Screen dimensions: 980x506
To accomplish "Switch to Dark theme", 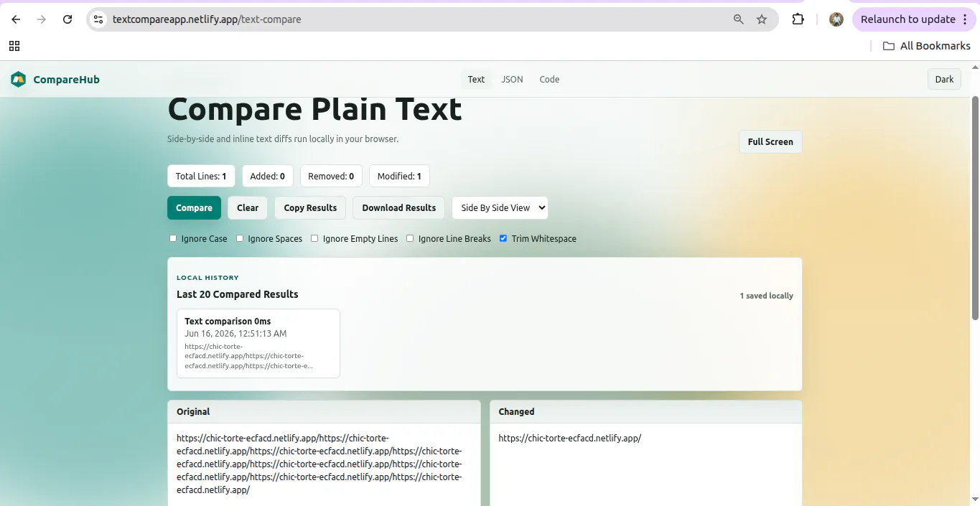I will [x=944, y=80].
